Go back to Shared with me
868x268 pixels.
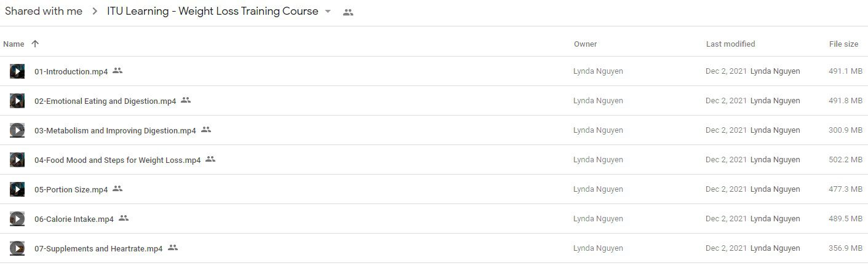coord(44,11)
